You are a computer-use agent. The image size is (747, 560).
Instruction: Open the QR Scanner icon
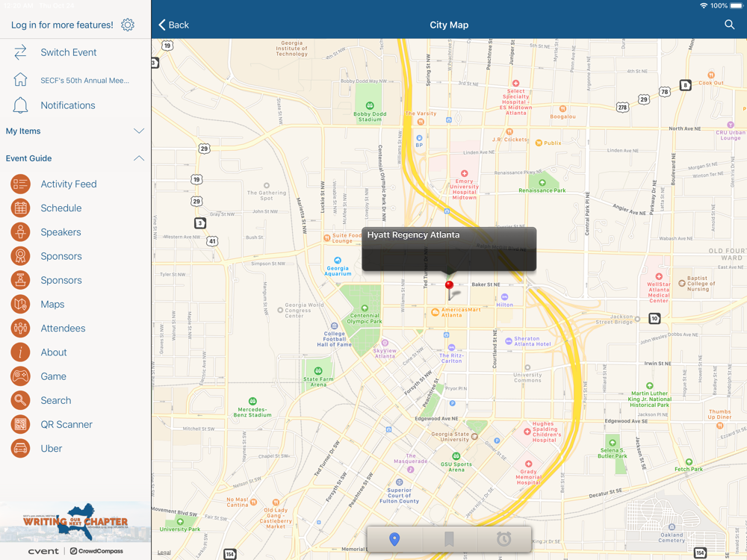[20, 425]
